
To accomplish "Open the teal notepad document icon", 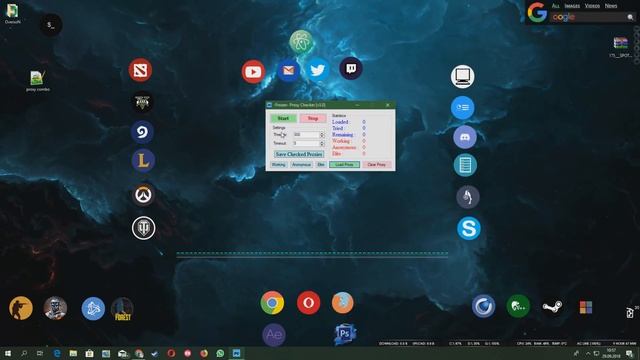I will tap(465, 165).
